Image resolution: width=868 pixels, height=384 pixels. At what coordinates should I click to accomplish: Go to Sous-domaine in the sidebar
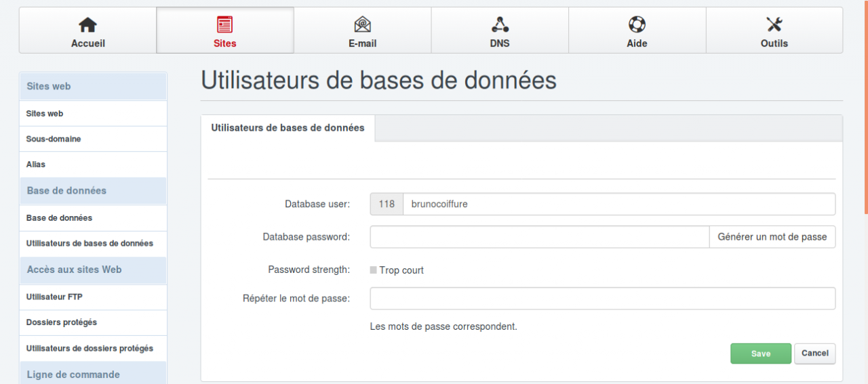pyautogui.click(x=54, y=139)
